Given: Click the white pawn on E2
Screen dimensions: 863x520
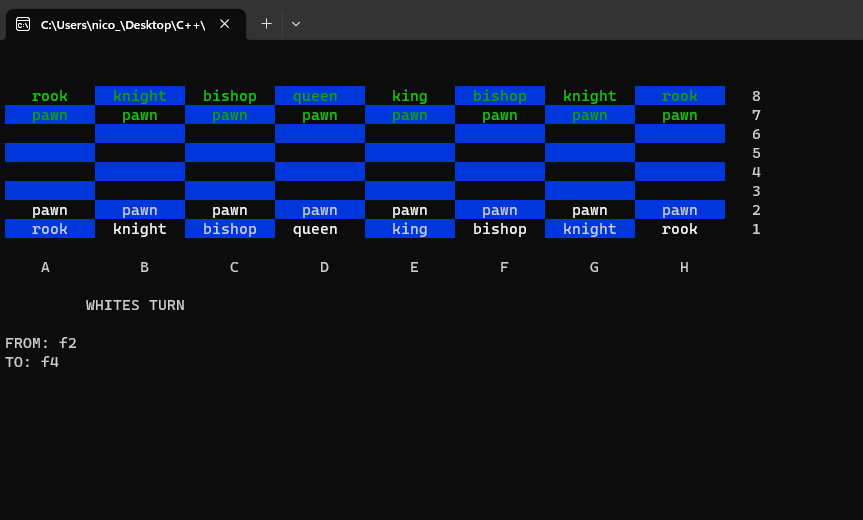Looking at the screenshot, I should click(x=409, y=211).
